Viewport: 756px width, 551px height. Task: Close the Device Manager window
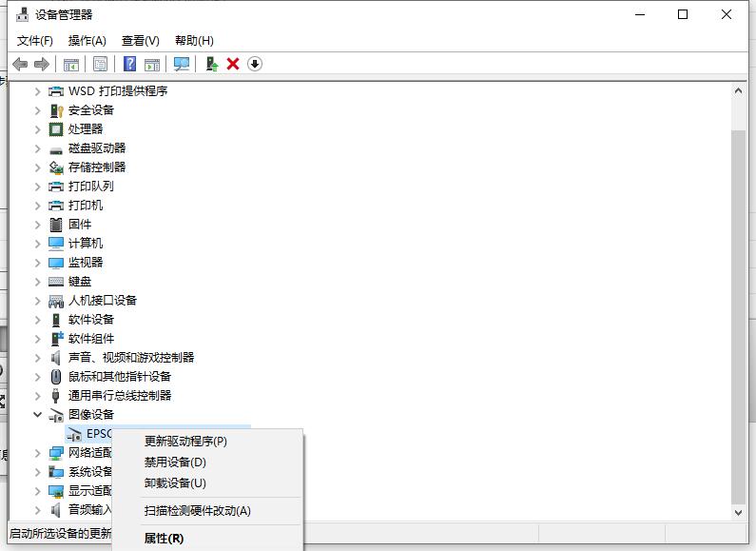click(x=727, y=14)
